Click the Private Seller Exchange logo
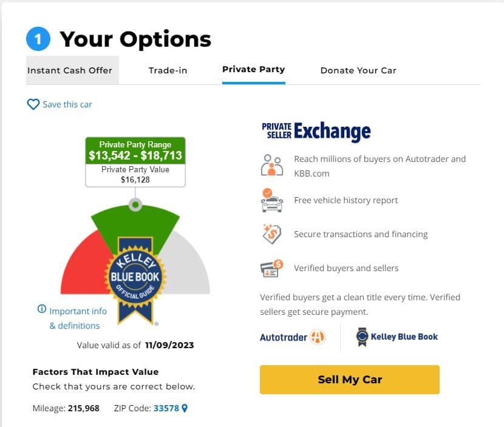Screen dimensions: 504x427 (316, 131)
